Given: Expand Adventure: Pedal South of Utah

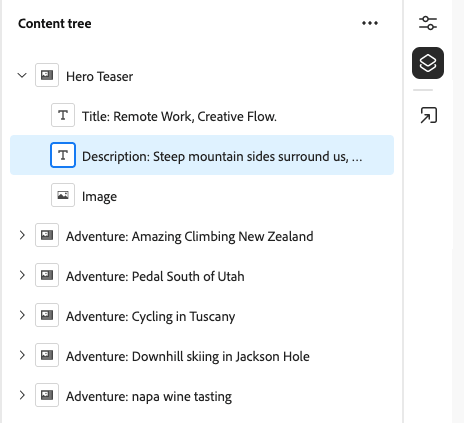Looking at the screenshot, I should [22, 275].
